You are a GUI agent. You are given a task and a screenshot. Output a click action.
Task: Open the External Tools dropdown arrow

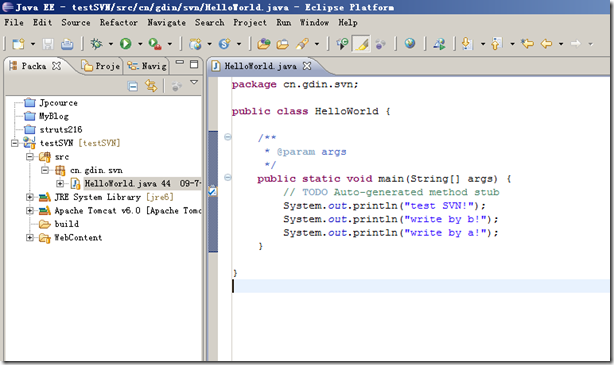[170, 44]
